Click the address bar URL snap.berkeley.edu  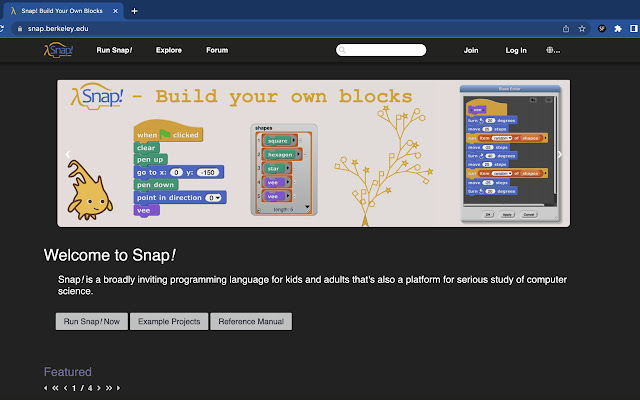tap(58, 29)
